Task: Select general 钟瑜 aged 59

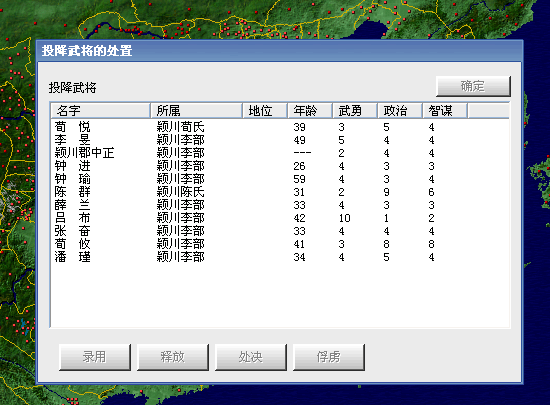Action: [280, 179]
